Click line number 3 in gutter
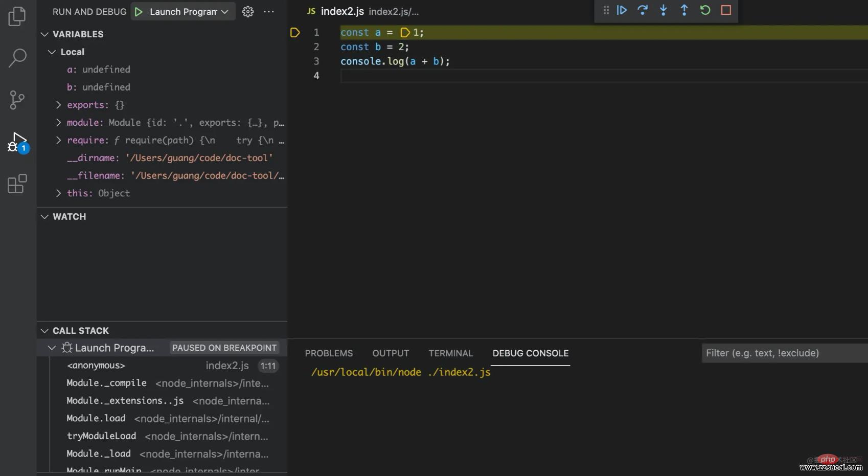This screenshot has height=476, width=868. [x=316, y=61]
